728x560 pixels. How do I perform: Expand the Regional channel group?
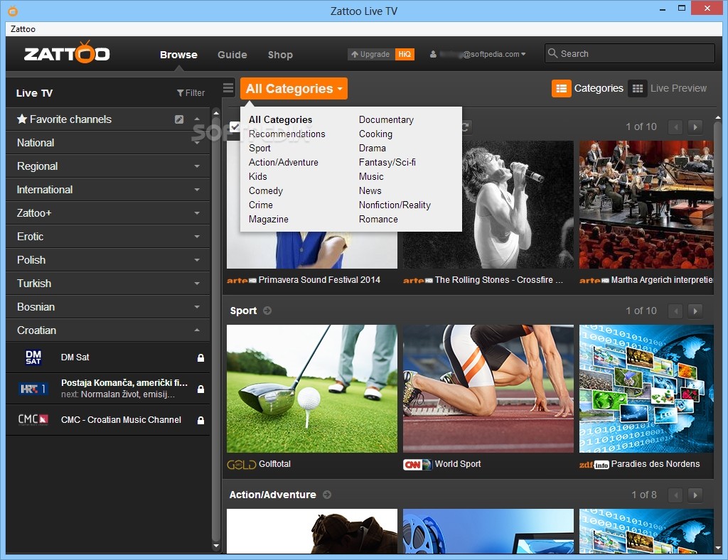coord(197,166)
